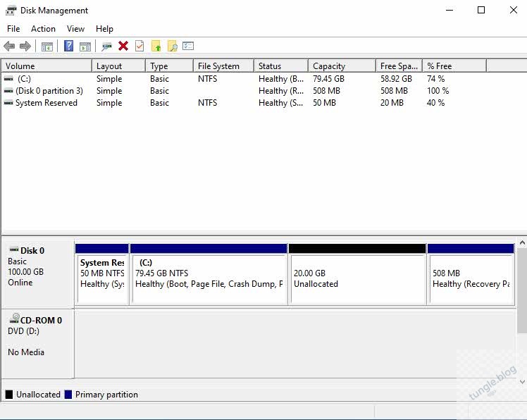Maximize the Disk Management window

pos(481,10)
